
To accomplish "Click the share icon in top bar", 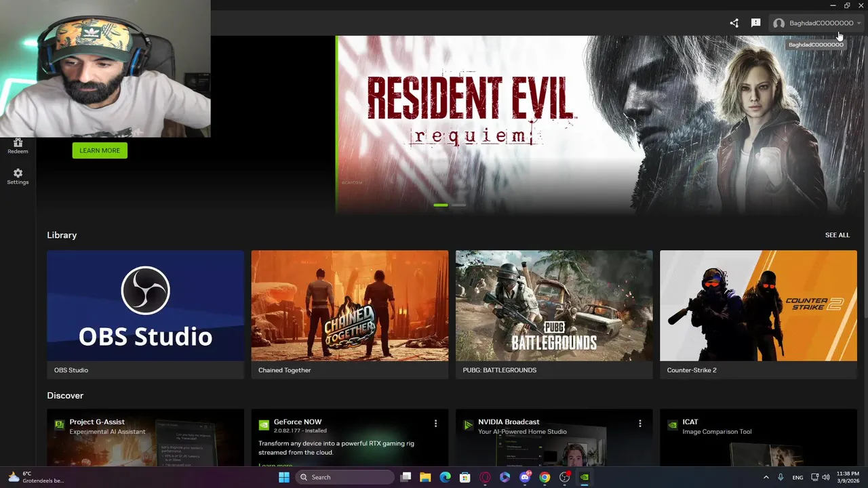I will [x=734, y=23].
